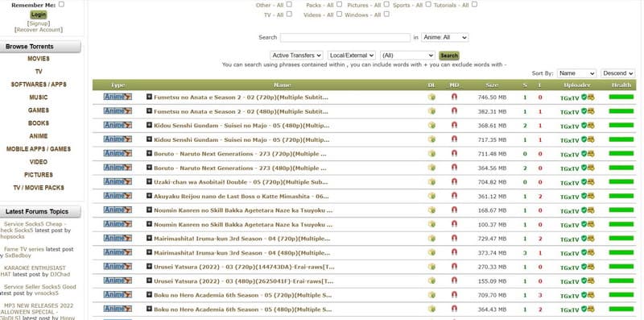Click the Login button
Screen dimensions: 644x320
pos(38,15)
